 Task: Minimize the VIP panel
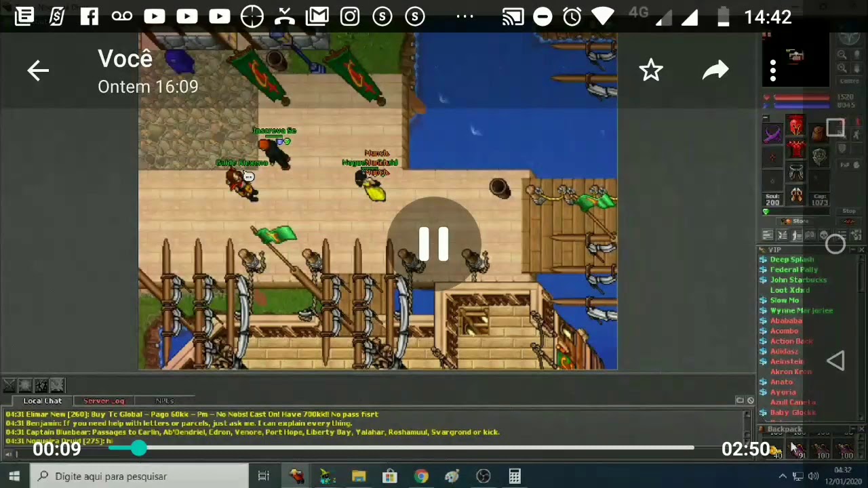pos(853,250)
